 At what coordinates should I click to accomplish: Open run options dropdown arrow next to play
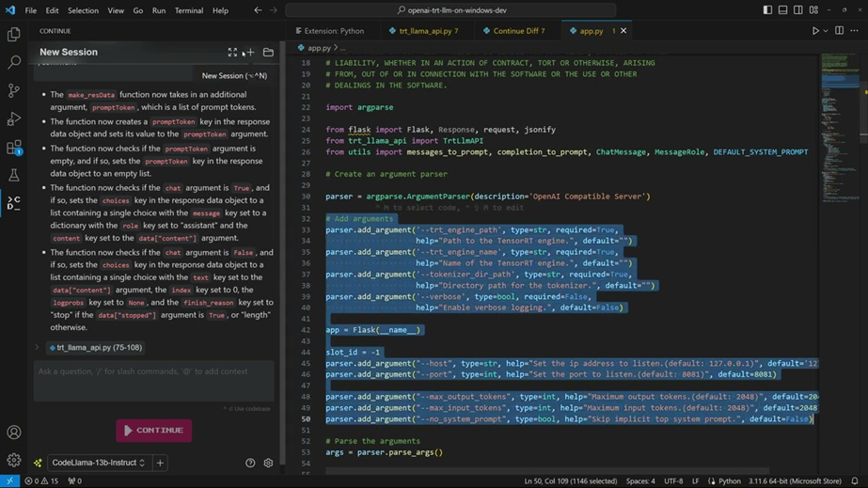827,31
